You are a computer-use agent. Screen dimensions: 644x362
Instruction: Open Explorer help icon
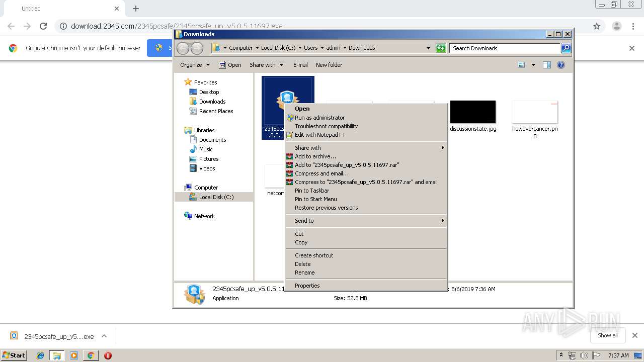coord(561,65)
